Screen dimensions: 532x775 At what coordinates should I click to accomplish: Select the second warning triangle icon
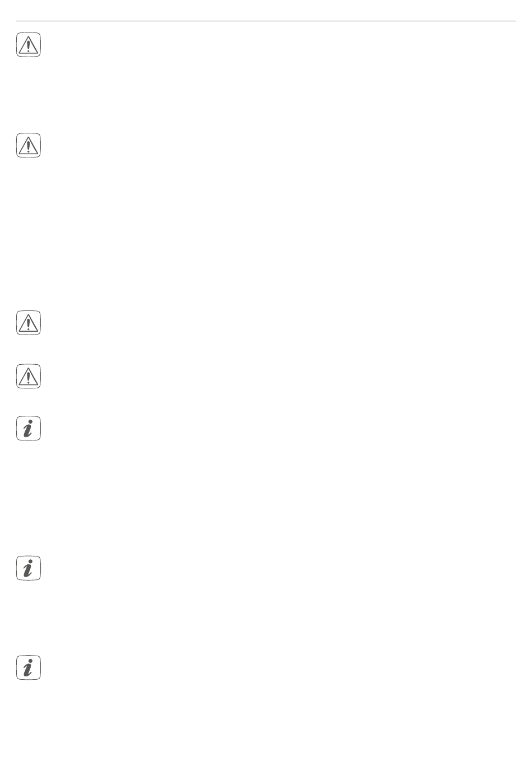click(x=28, y=145)
